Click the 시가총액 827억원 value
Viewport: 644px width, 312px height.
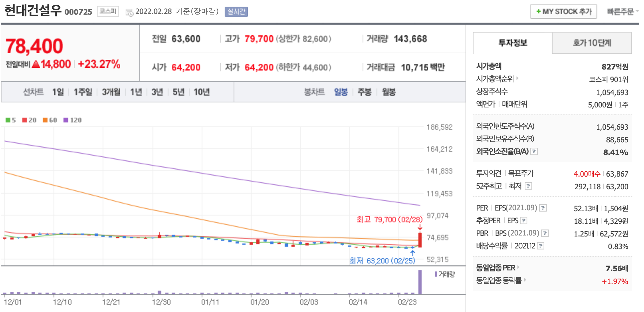615,67
